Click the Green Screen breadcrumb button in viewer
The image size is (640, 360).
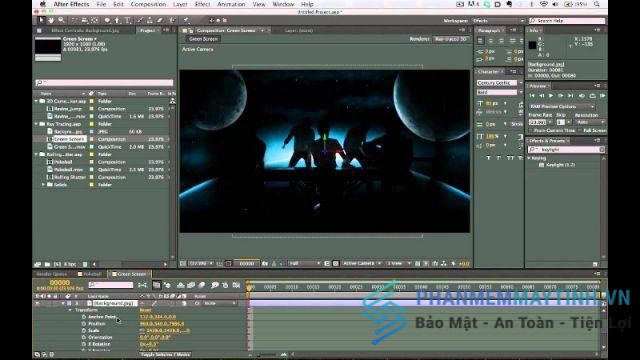click(x=203, y=39)
